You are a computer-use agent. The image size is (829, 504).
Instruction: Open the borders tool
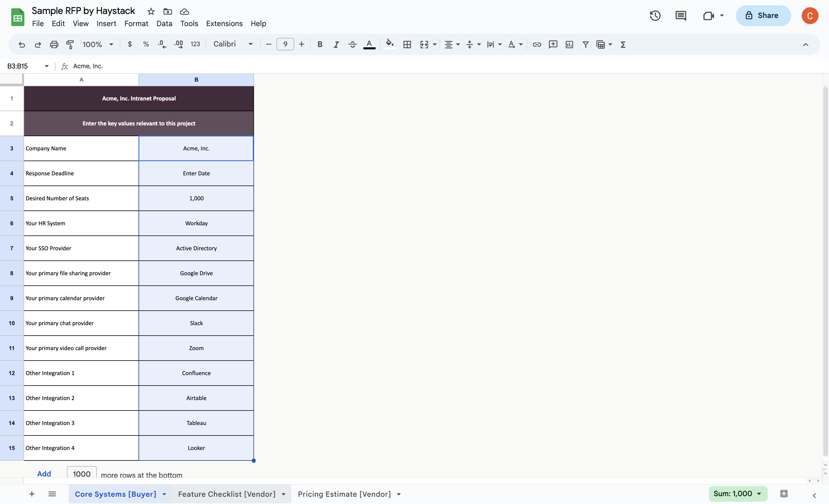tap(407, 44)
